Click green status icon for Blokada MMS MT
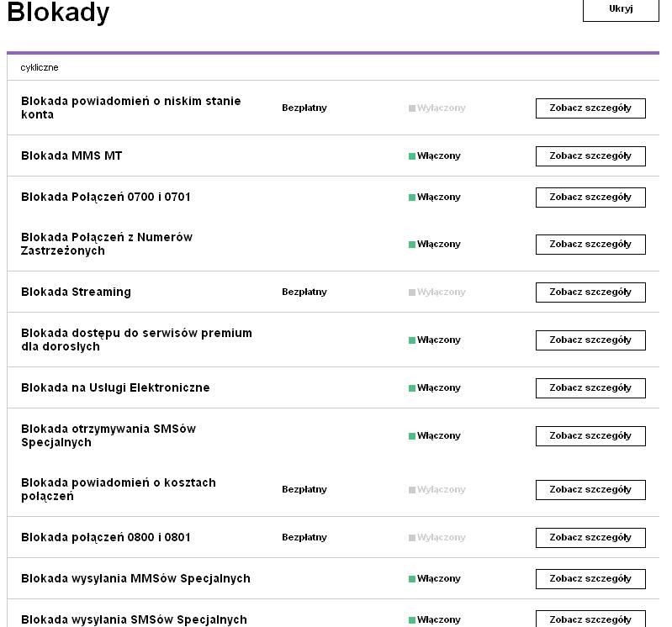Viewport: 672px width, 627px height. click(x=412, y=156)
